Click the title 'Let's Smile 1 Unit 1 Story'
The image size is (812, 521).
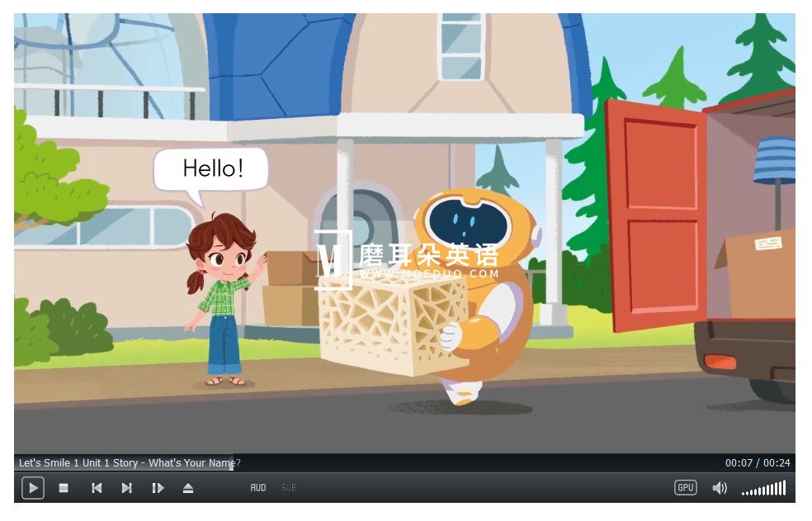[x=78, y=462]
